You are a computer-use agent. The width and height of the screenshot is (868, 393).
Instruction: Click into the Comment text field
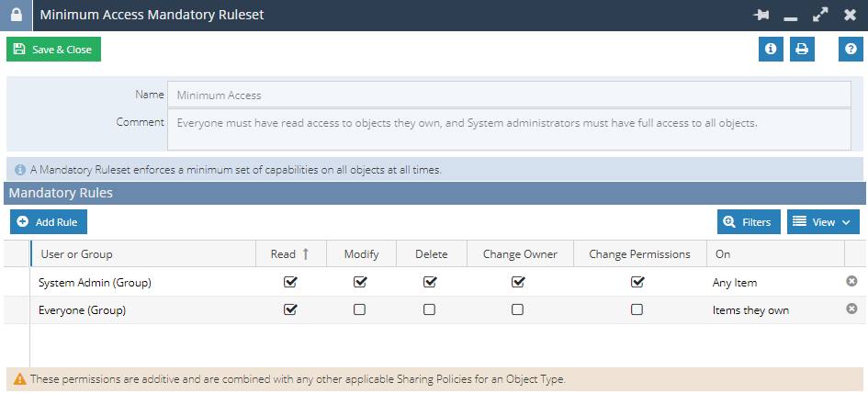[x=509, y=129]
